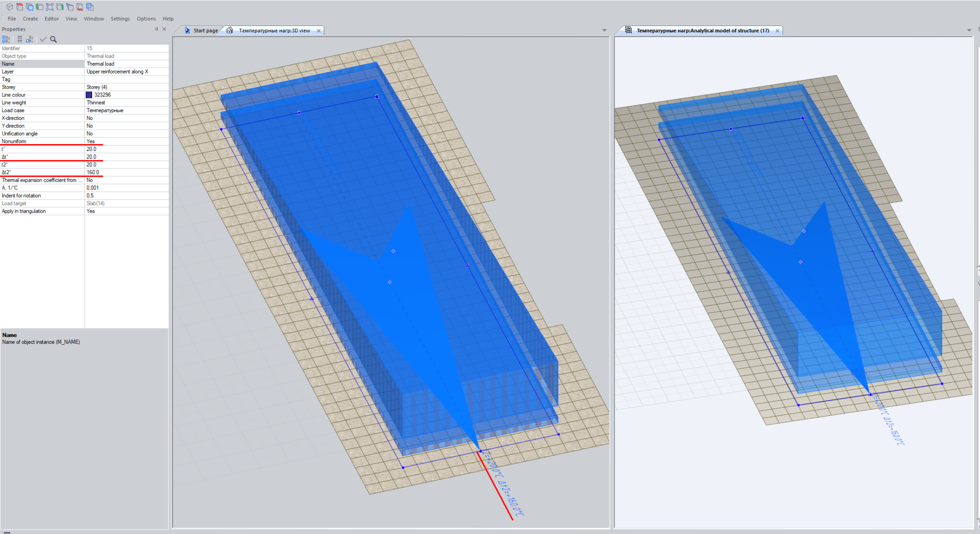Open the Settings menu
The height and width of the screenshot is (534, 980).
[x=120, y=19]
